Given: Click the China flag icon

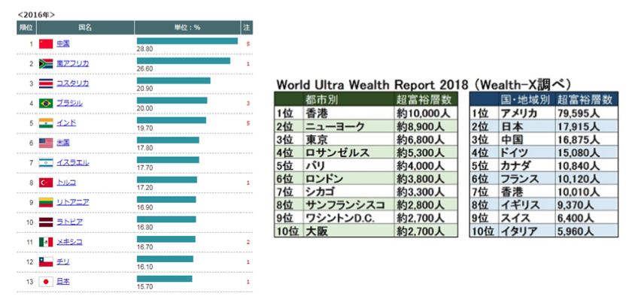Looking at the screenshot, I should (46, 44).
